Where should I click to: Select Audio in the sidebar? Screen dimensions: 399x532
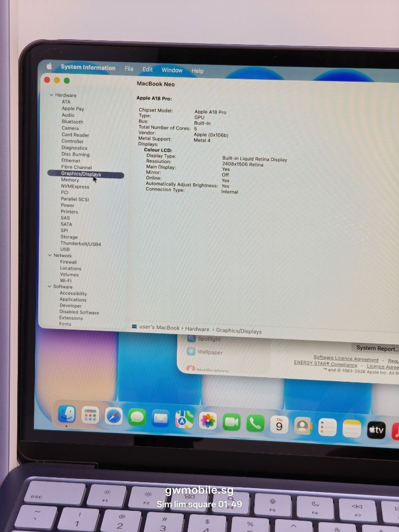[x=68, y=115]
